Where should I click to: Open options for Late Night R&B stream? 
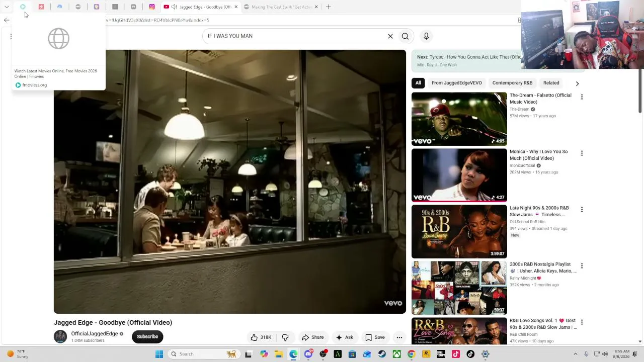[x=582, y=210]
